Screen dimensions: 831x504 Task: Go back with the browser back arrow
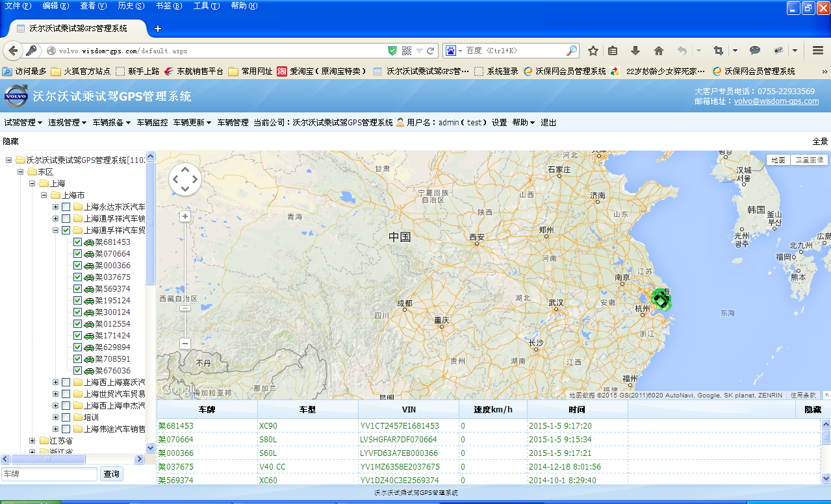12,50
